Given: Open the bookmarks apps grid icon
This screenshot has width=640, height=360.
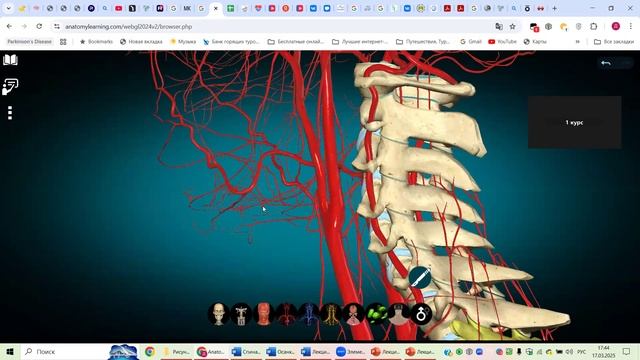Looking at the screenshot, I should click(63, 42).
